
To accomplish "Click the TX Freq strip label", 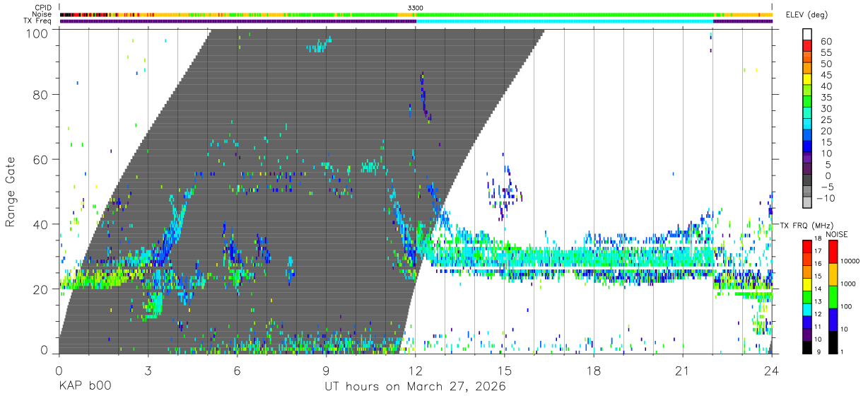I will point(38,21).
